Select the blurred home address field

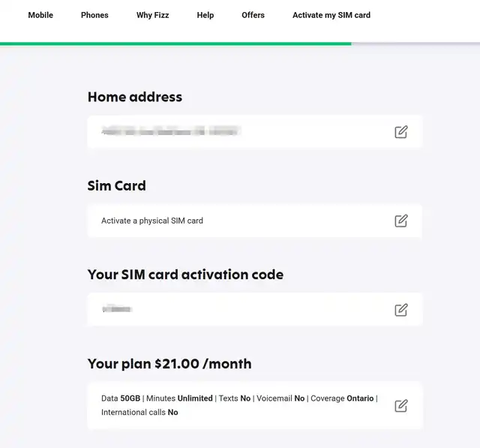(171, 132)
